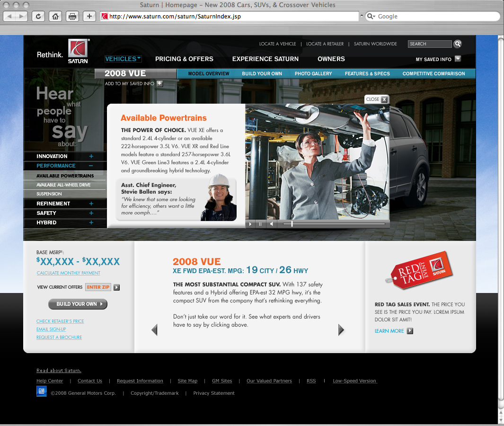Viewport: 504px width, 426px height.
Task: Open Site Map footer link
Action: 188,381
